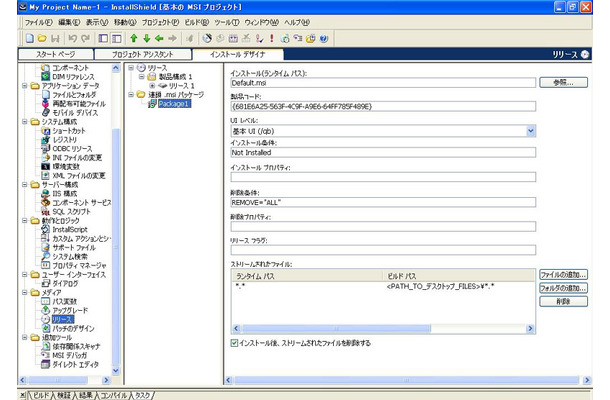Switch to the スタート ページ tab

click(56, 54)
